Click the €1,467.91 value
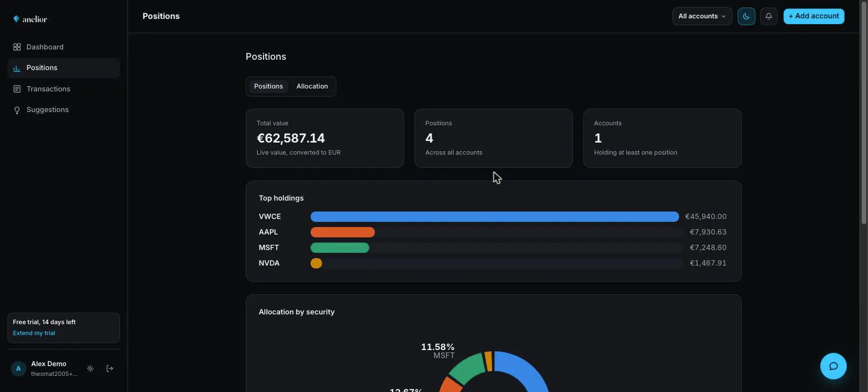868x392 pixels. click(x=708, y=263)
